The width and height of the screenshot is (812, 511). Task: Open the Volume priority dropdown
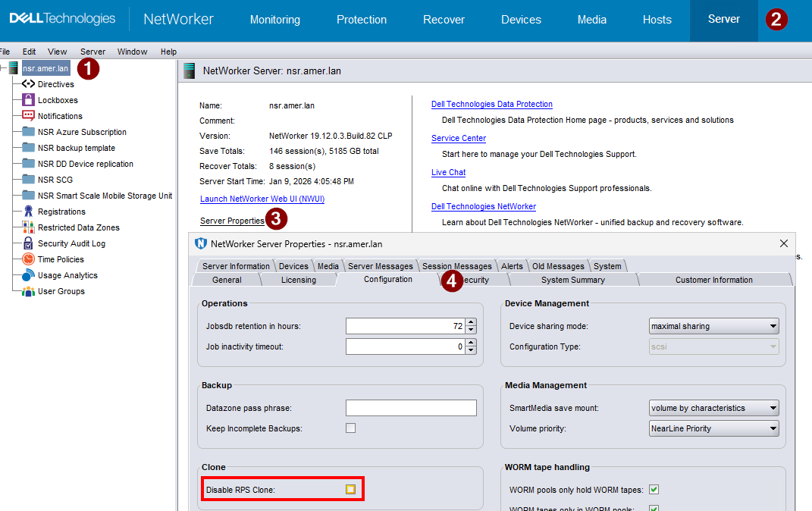(713, 428)
